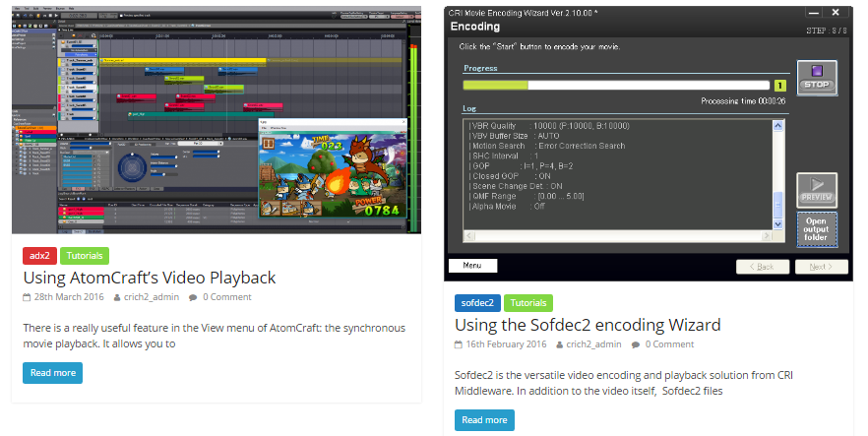This screenshot has height=436, width=868.
Task: Click the 'Scene Change Det. : ON' log line
Action: (x=516, y=186)
